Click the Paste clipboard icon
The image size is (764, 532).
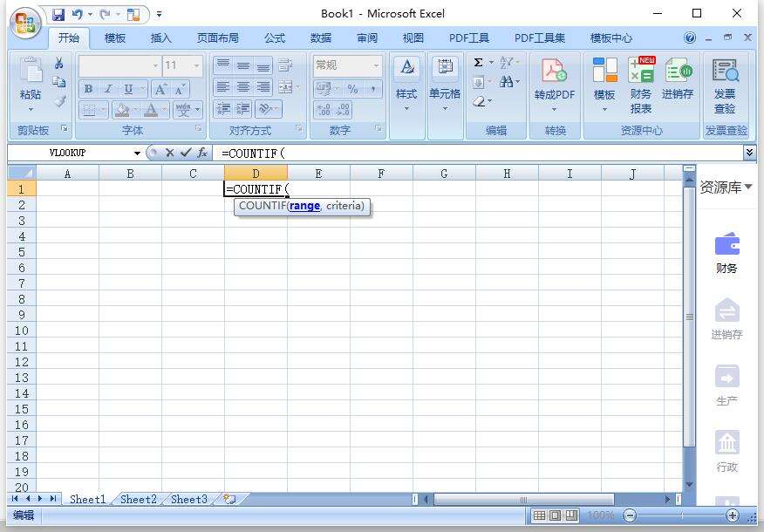[x=31, y=71]
